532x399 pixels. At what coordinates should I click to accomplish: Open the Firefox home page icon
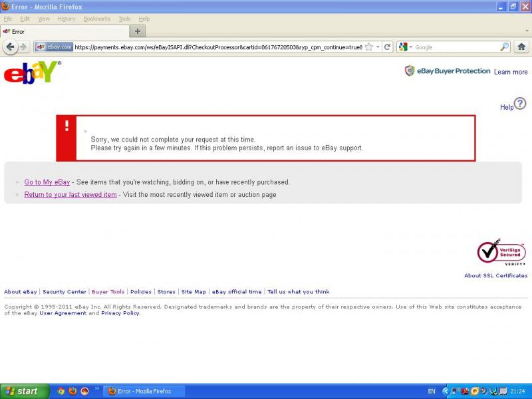[x=521, y=47]
